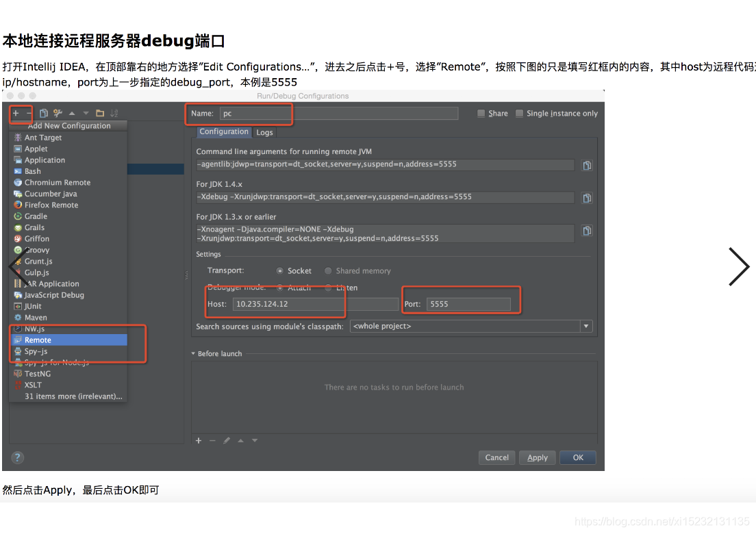
Task: Copy the JDK 1.3.x arguments
Action: (x=587, y=231)
